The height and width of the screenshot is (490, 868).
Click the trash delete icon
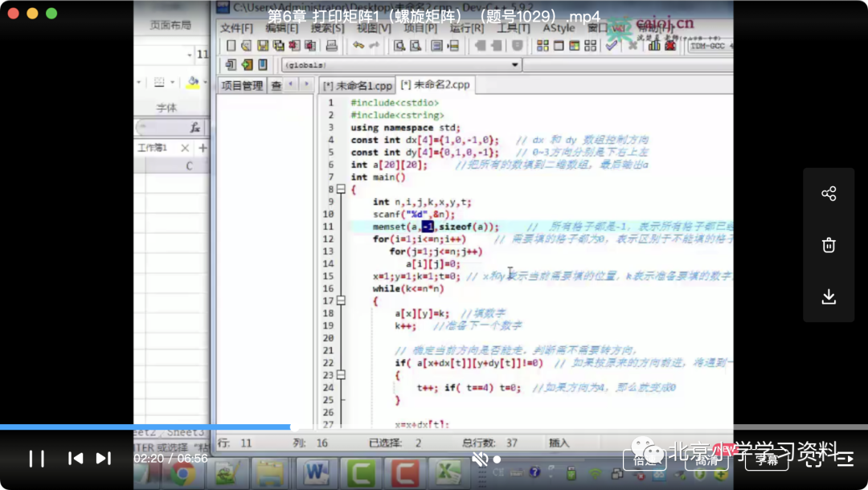(x=829, y=245)
